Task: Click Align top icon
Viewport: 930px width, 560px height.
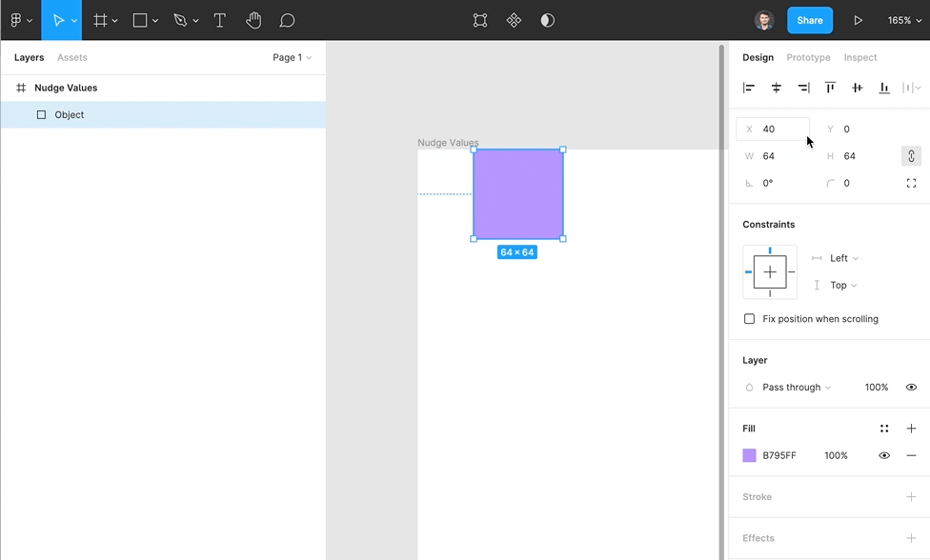Action: click(x=830, y=88)
